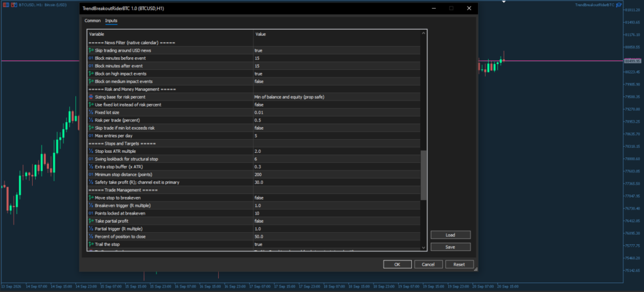
Task: Click the boolean icon beside Use fixed lot instead of risk percent
Action: [91, 105]
